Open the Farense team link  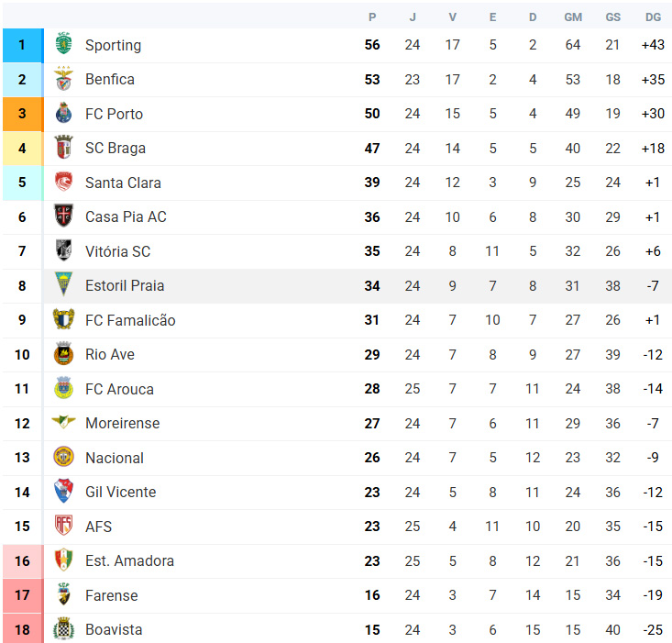[x=112, y=595]
